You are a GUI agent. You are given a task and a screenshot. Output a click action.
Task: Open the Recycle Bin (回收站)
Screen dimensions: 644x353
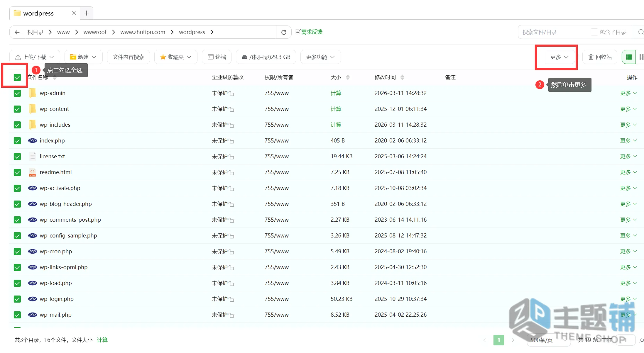600,57
